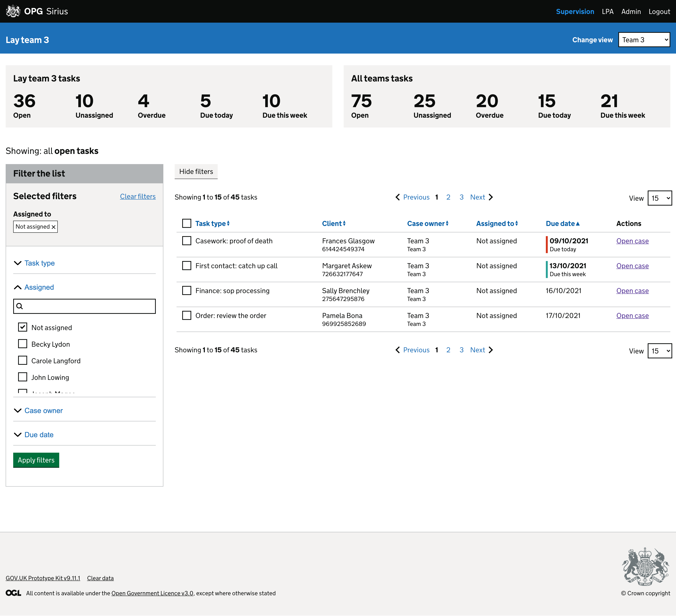This screenshot has width=676, height=616.
Task: Click the OGL logo in footer
Action: point(13,593)
